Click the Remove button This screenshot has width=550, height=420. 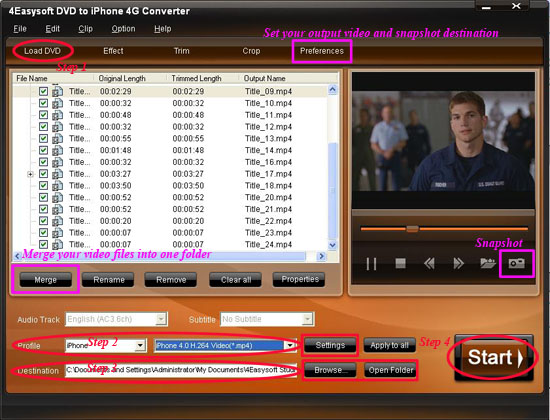[x=171, y=280]
